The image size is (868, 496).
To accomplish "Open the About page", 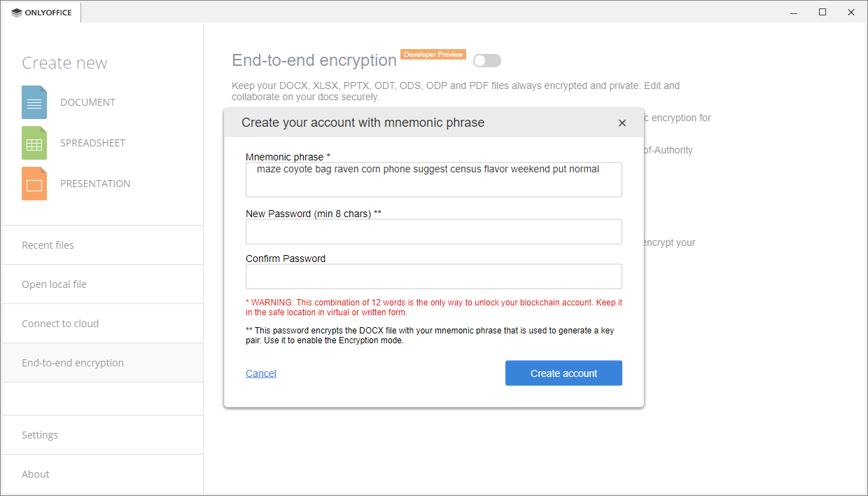I will [36, 474].
